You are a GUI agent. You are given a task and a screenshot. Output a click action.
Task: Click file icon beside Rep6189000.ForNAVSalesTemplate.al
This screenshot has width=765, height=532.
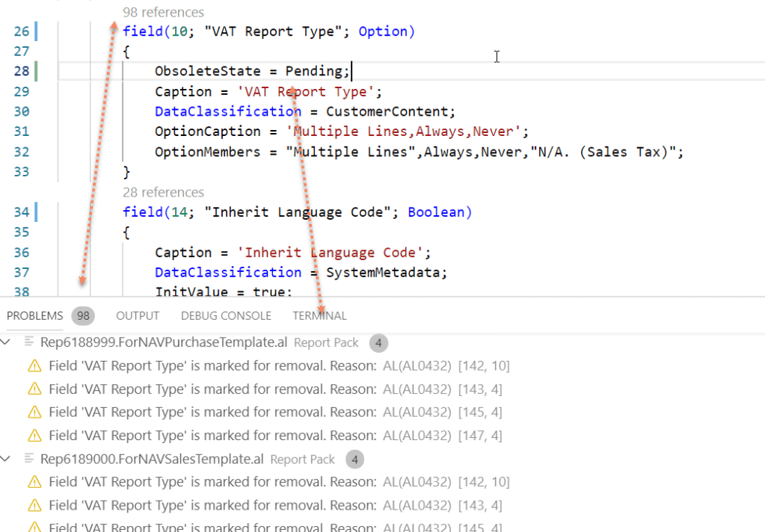click(x=29, y=459)
